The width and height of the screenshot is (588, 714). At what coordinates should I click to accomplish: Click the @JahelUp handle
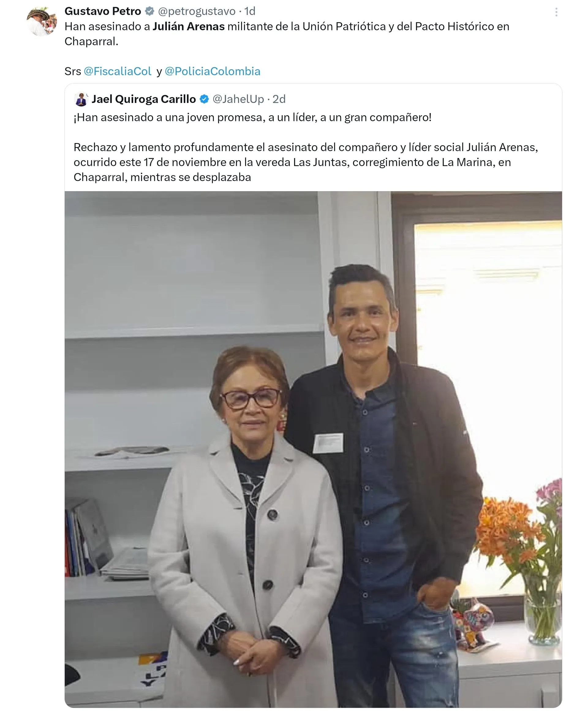pos(238,99)
